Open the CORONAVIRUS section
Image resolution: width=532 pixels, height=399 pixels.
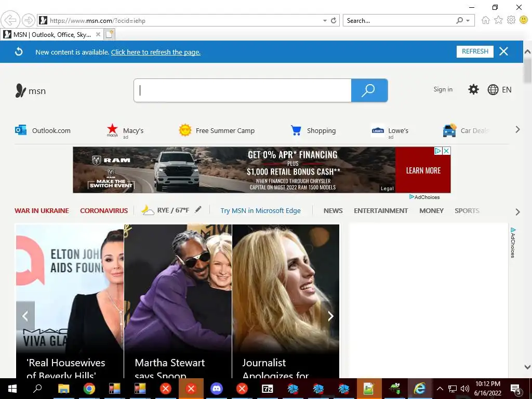(x=104, y=211)
